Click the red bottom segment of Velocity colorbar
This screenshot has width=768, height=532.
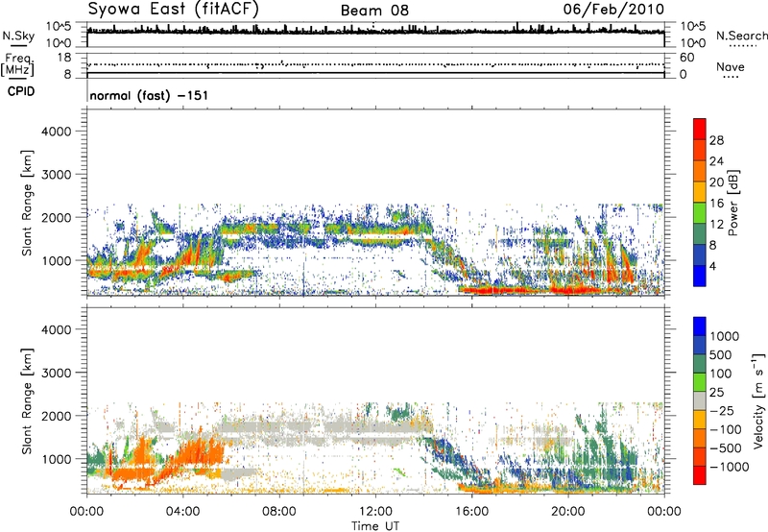(700, 475)
